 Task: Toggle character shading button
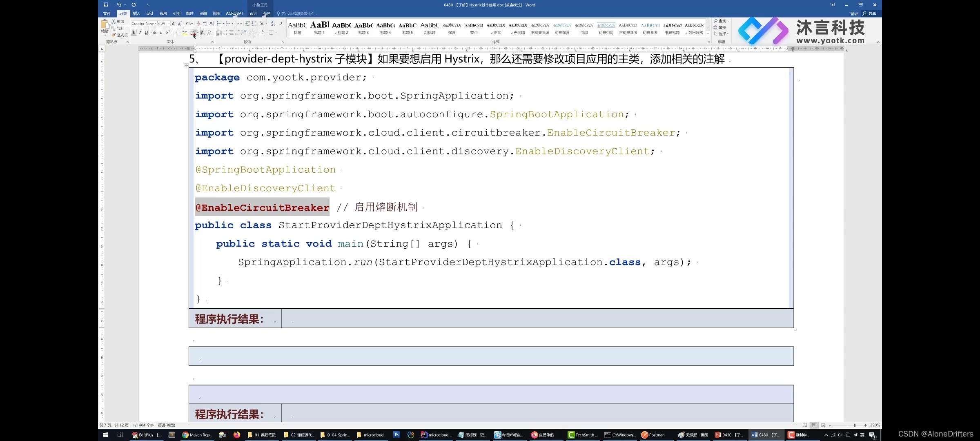tap(202, 33)
